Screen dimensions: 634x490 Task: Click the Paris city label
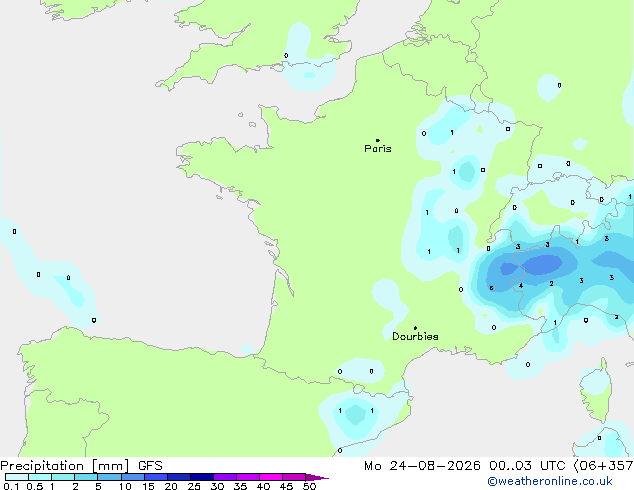(x=378, y=148)
